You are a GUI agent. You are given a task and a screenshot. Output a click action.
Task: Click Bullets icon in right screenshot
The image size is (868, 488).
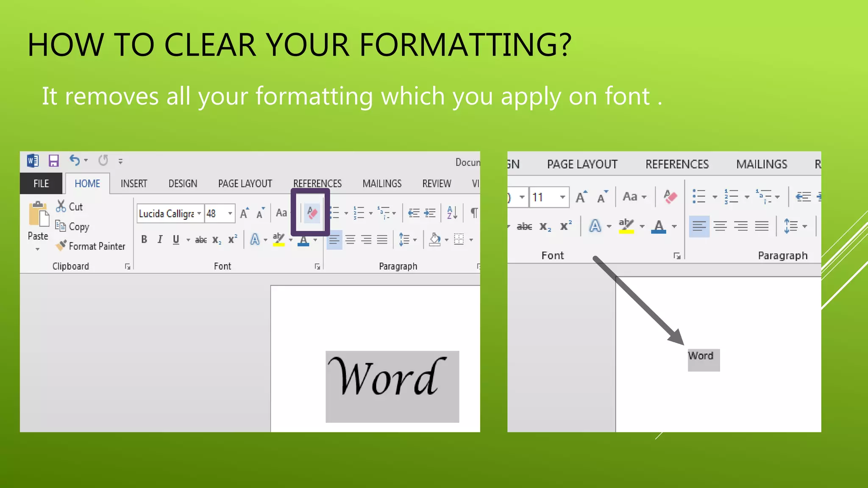[x=698, y=197]
